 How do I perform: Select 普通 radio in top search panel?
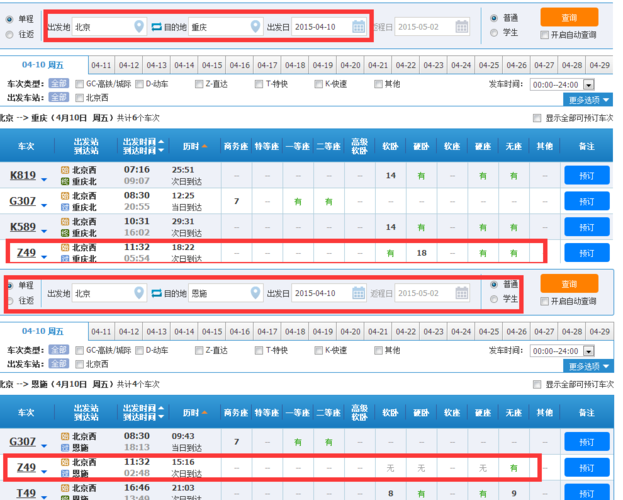494,18
